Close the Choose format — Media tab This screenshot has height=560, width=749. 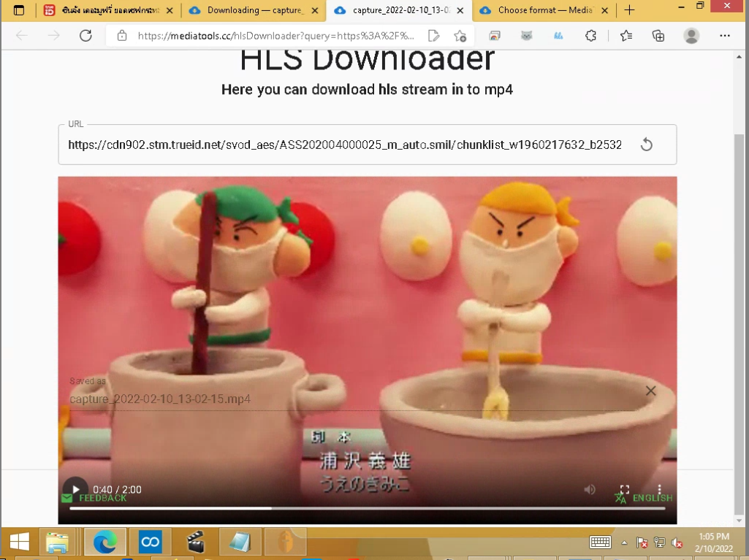click(605, 10)
